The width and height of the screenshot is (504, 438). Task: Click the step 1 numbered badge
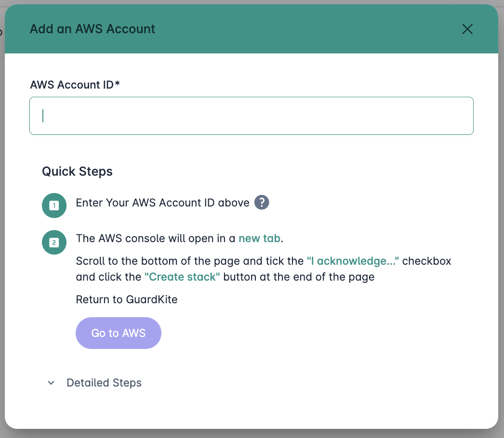point(54,205)
